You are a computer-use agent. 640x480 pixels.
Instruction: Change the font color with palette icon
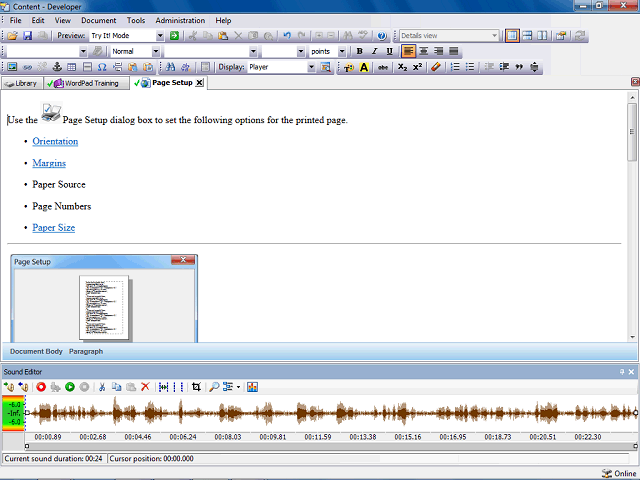349,67
